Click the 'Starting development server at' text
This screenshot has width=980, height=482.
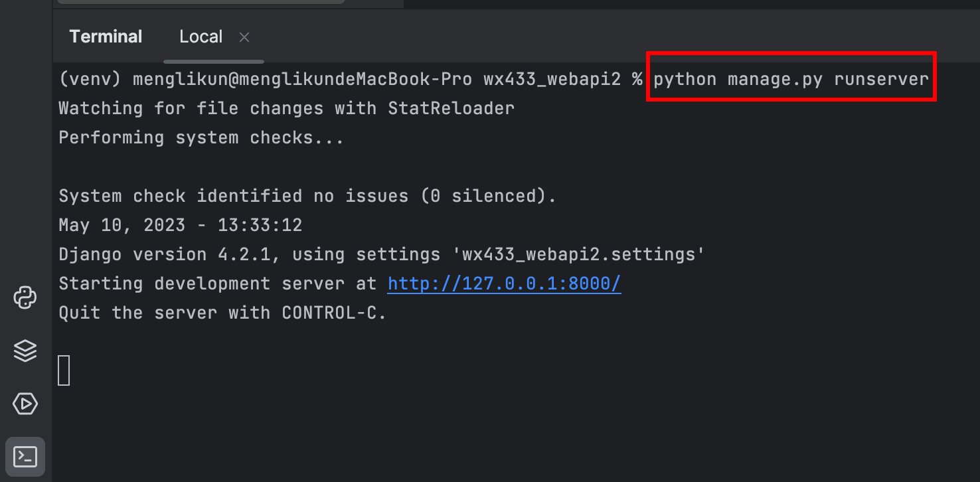pos(218,283)
